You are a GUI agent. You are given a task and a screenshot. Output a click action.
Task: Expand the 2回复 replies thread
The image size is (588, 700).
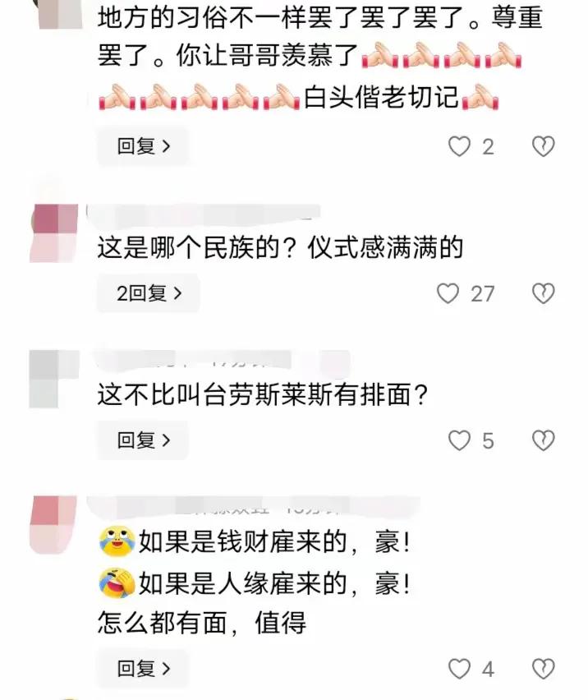coord(149,293)
